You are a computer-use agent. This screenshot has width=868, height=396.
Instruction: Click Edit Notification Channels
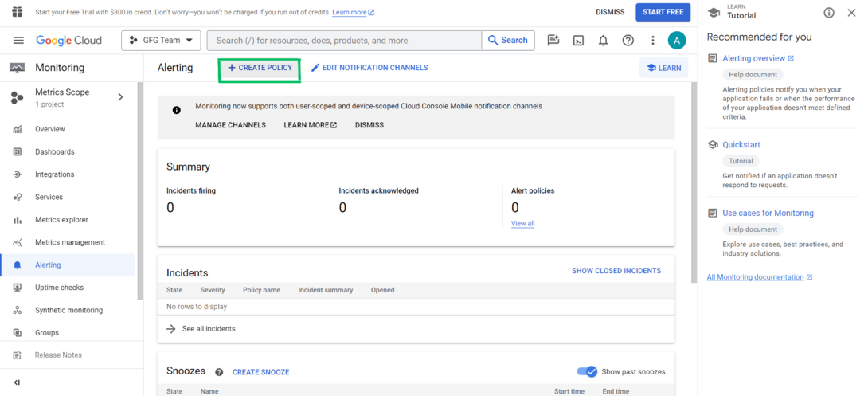(369, 68)
